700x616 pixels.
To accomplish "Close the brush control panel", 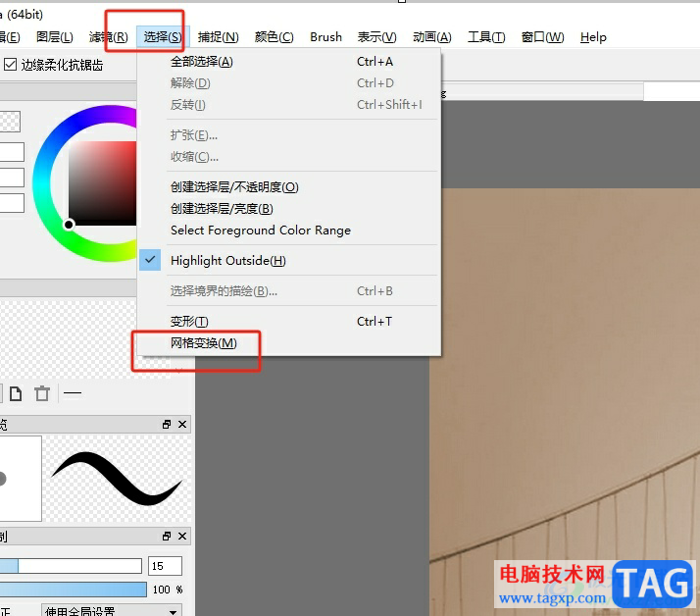I will 182,536.
